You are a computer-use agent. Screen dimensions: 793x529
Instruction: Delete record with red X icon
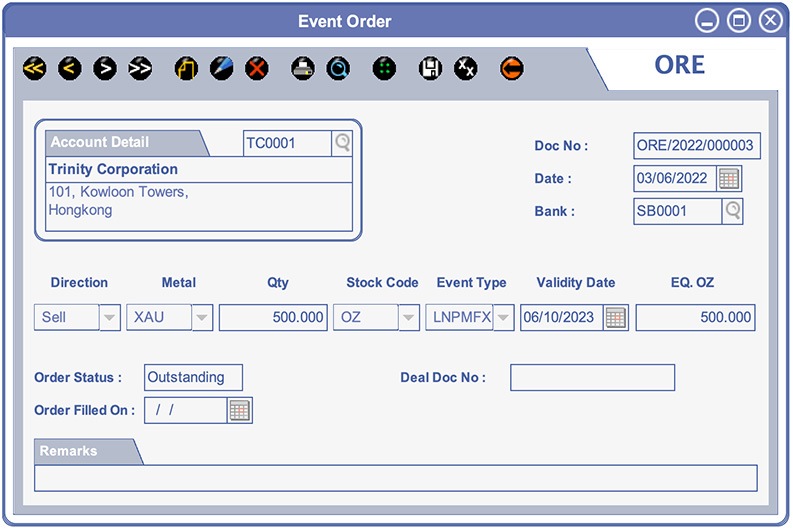point(257,68)
